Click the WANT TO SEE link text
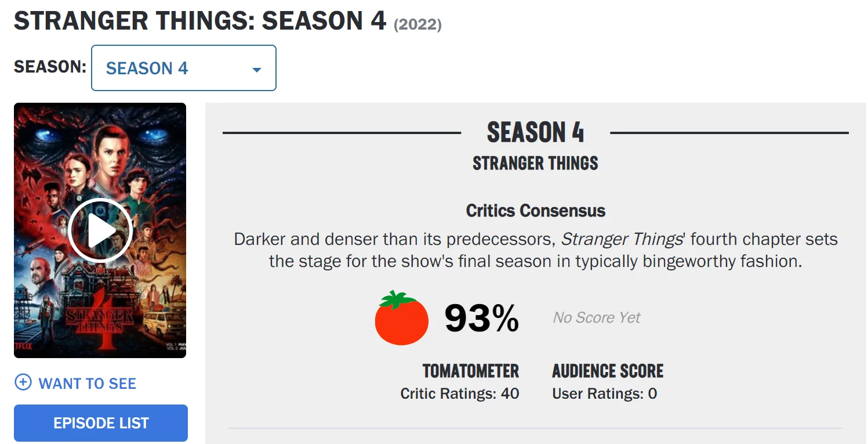This screenshot has height=444, width=868. (x=88, y=384)
